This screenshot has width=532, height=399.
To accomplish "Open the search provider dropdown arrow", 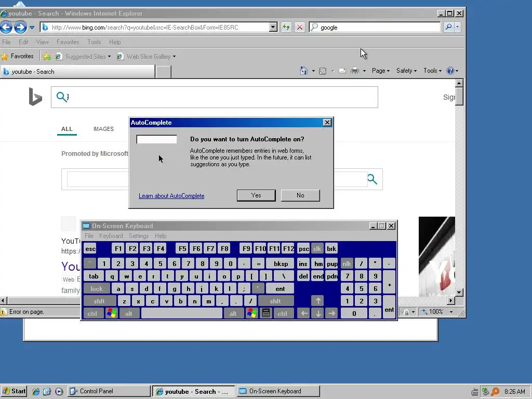I will coord(457,27).
